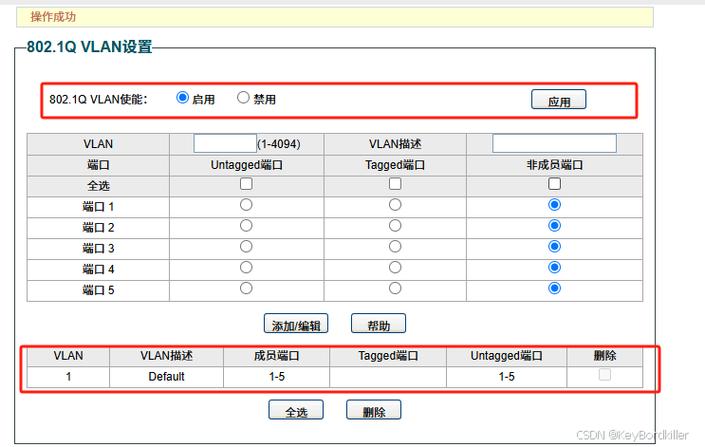Set 端口 3 as Tagged port

(395, 247)
